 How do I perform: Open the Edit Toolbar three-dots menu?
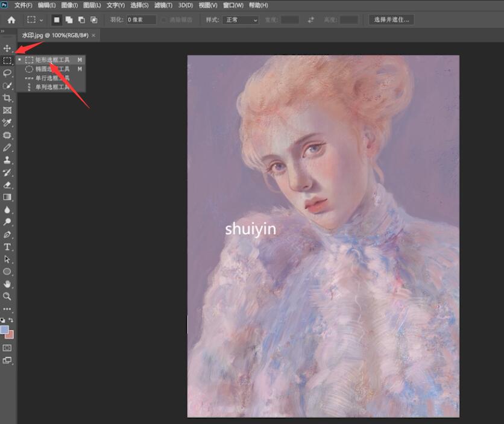pyautogui.click(x=7, y=309)
